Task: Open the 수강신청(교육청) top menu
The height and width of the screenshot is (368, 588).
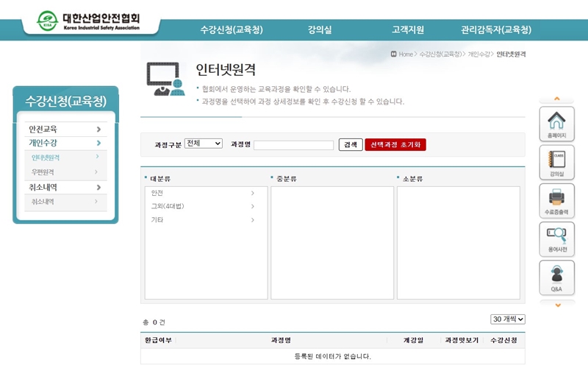Action: click(232, 29)
